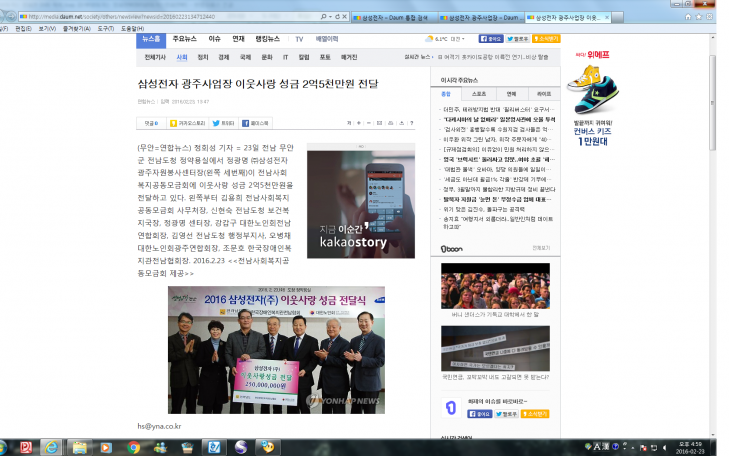Open the 도움말(H) menu
The image size is (729, 456).
[x=133, y=29]
